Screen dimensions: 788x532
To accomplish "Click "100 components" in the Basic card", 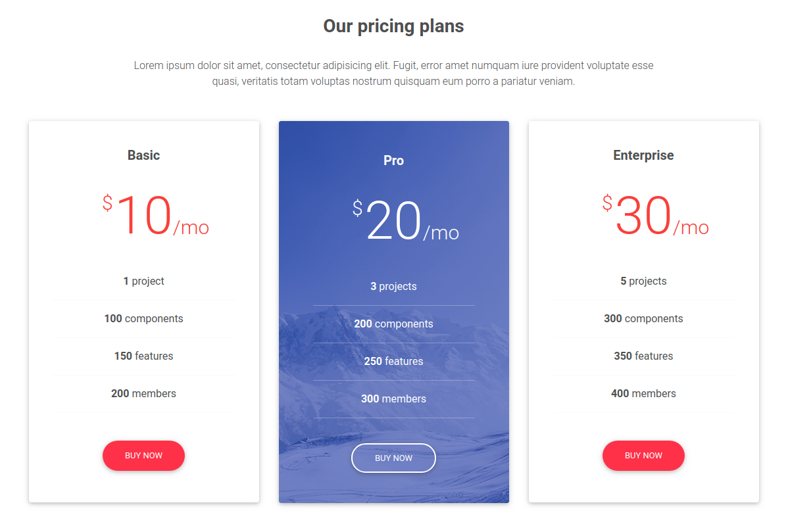I will click(x=143, y=318).
